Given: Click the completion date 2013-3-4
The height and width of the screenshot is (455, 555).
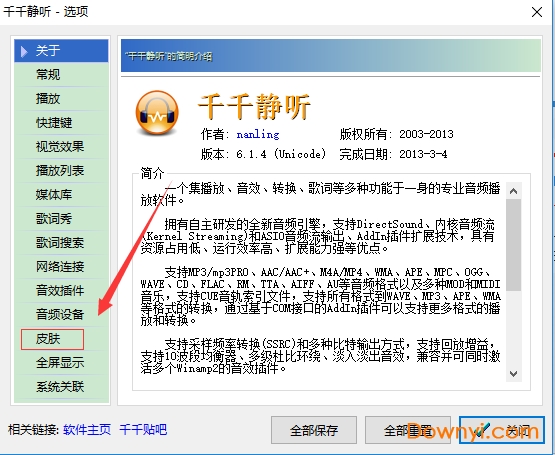Looking at the screenshot, I should [423, 154].
